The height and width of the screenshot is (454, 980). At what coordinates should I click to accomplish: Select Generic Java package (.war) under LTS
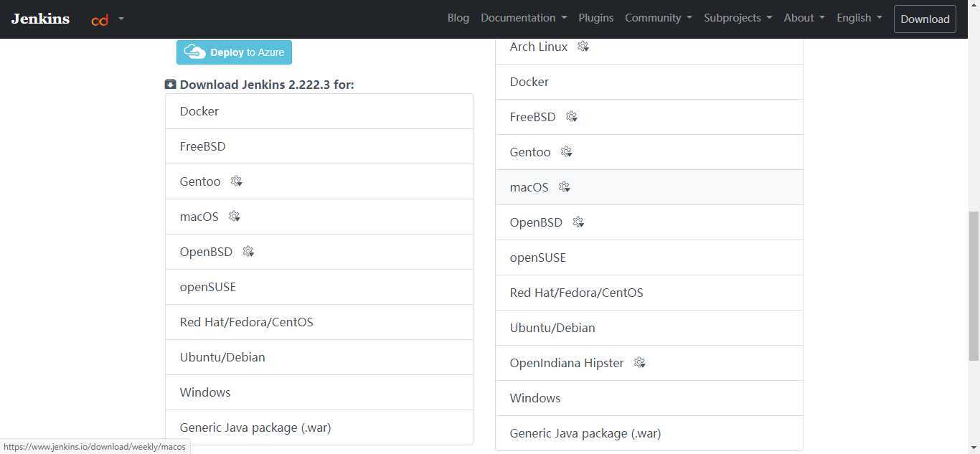coord(255,427)
